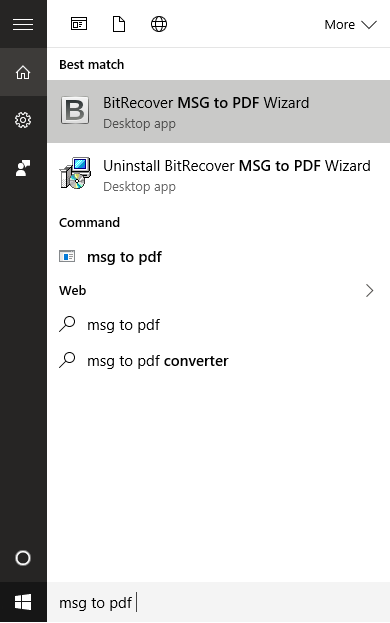The width and height of the screenshot is (390, 623).
Task: Filter results by Web globe icon
Action: [159, 24]
